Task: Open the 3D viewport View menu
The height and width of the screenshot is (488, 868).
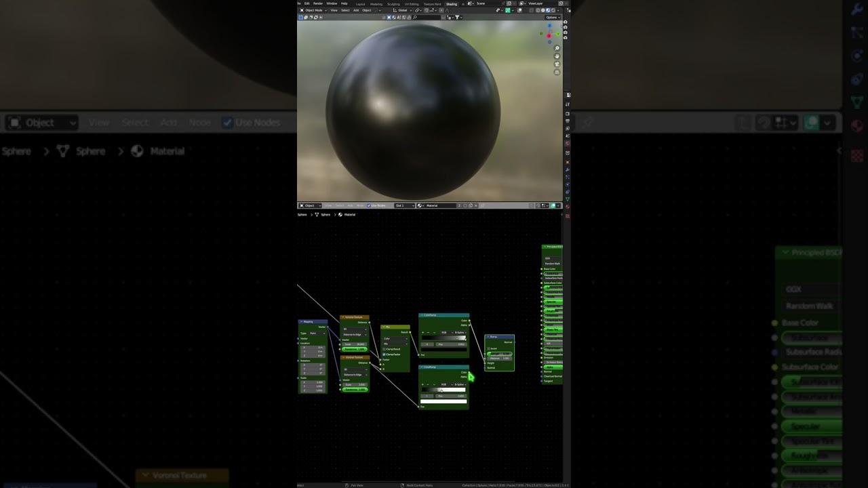Action: 334,10
